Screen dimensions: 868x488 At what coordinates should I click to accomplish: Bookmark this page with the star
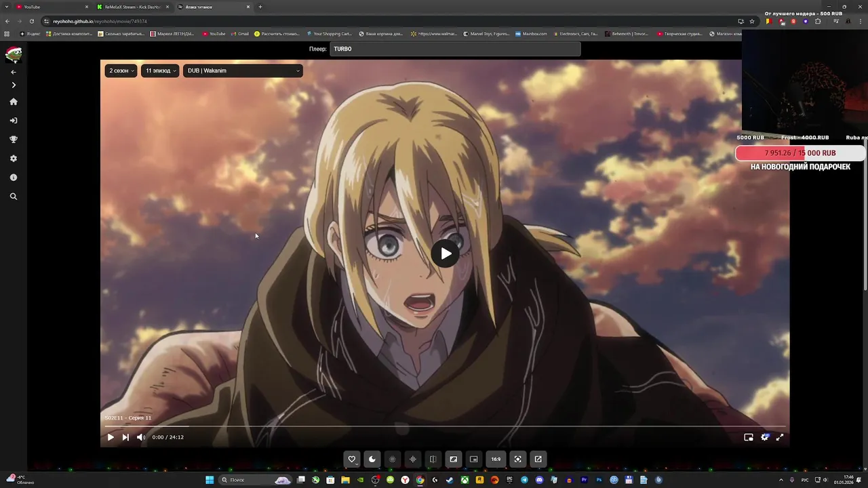click(752, 21)
